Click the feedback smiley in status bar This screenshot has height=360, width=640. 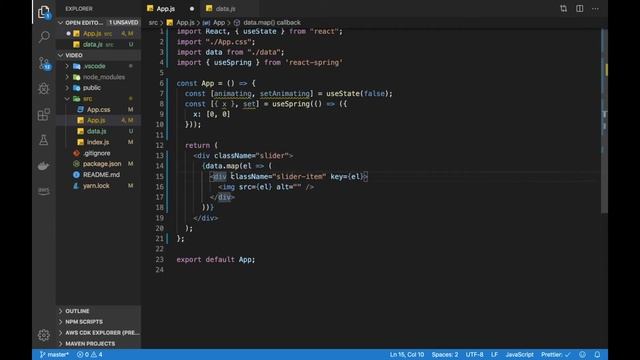(x=582, y=354)
